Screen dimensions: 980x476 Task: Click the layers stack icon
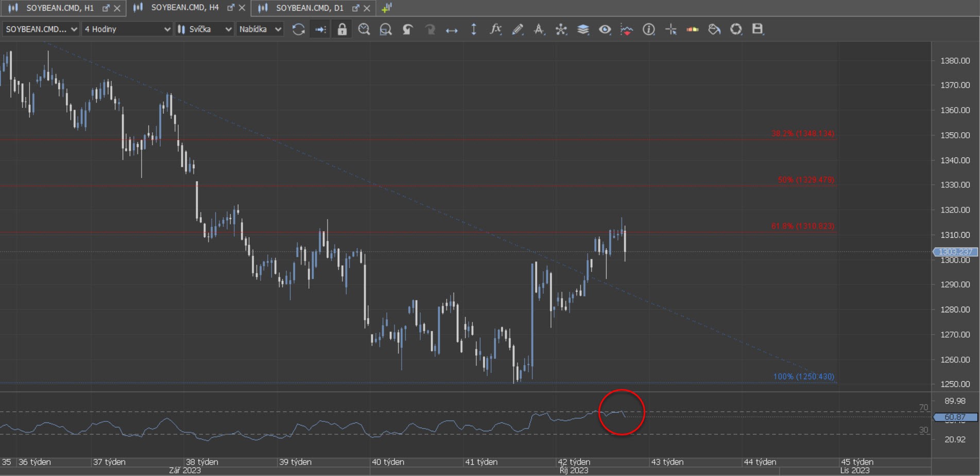pyautogui.click(x=583, y=29)
